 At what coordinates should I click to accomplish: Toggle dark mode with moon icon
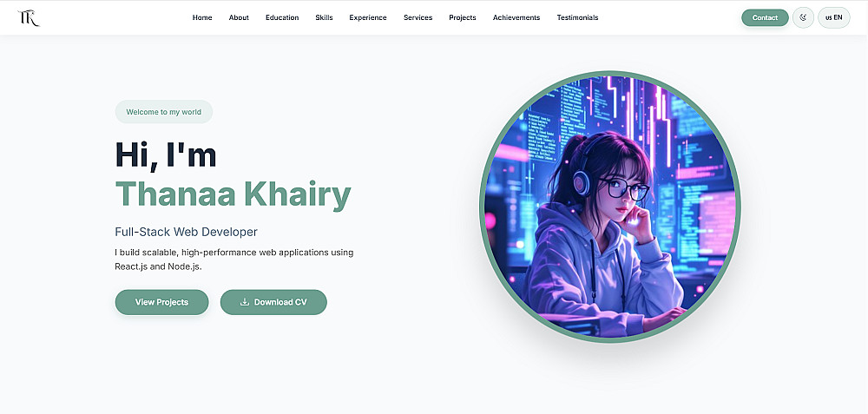pos(803,17)
